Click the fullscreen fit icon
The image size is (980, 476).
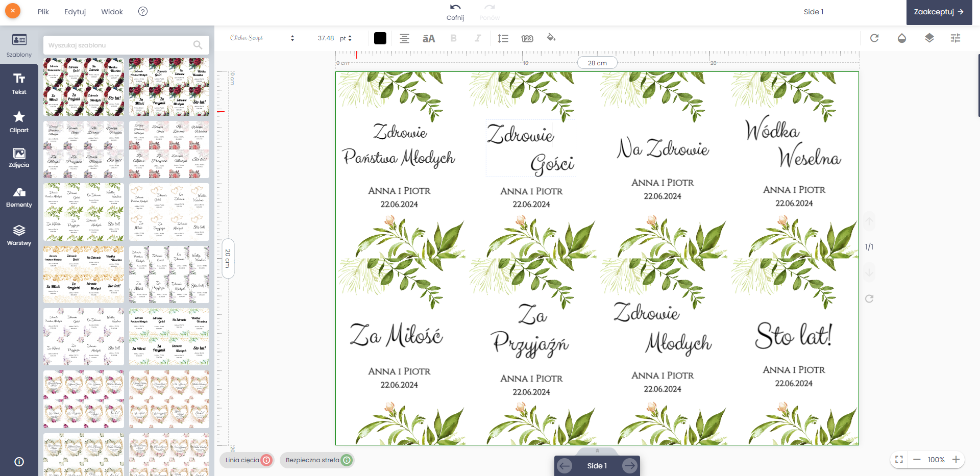(x=899, y=460)
